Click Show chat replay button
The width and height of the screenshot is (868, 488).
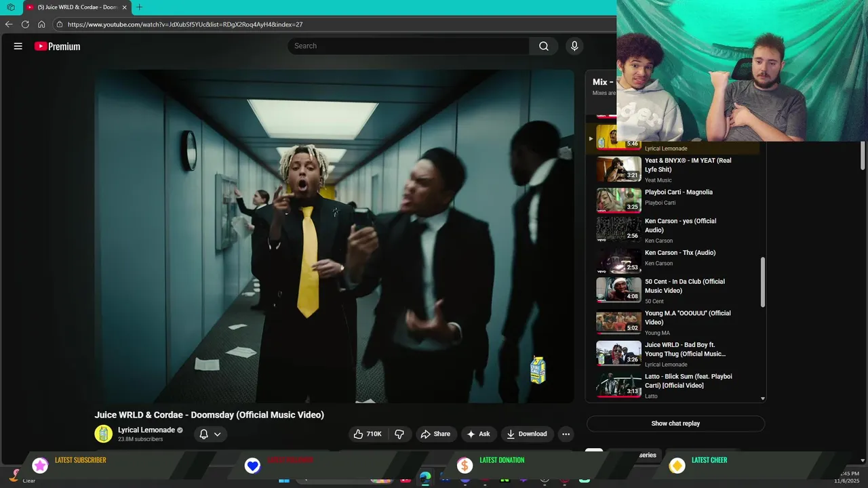tap(675, 424)
